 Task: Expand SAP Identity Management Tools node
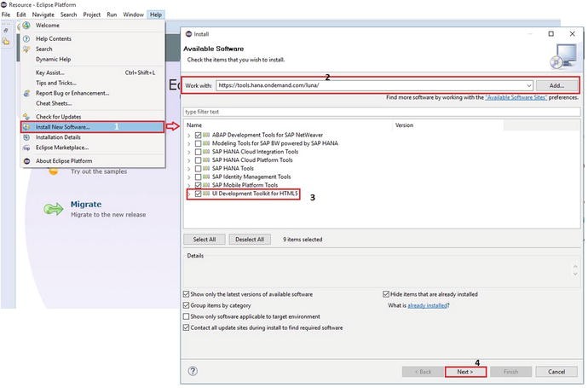click(x=189, y=177)
